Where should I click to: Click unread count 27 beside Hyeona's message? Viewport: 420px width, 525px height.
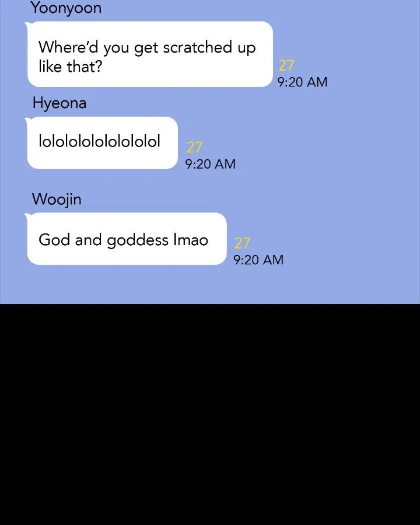tap(194, 148)
